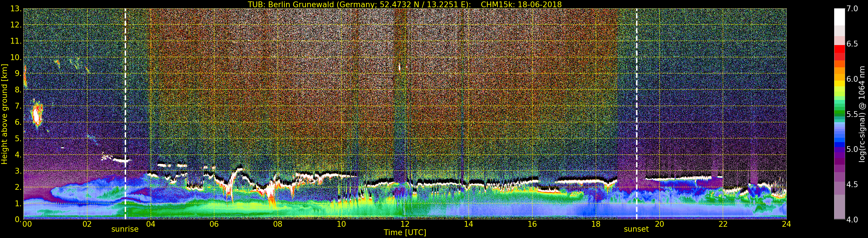
Task: Select the time axis tick '06'
Action: pyautogui.click(x=214, y=224)
